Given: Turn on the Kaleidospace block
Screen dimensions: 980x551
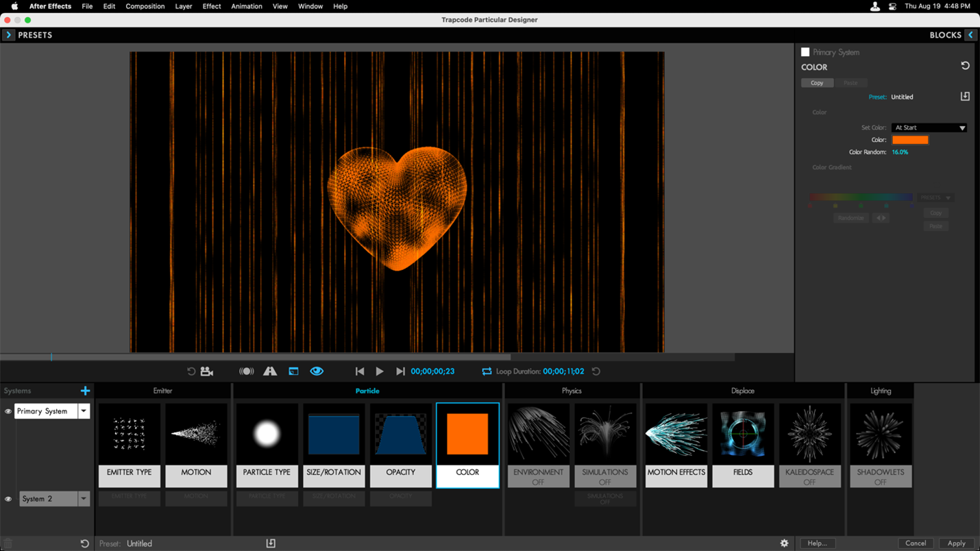Looking at the screenshot, I should pos(809,445).
